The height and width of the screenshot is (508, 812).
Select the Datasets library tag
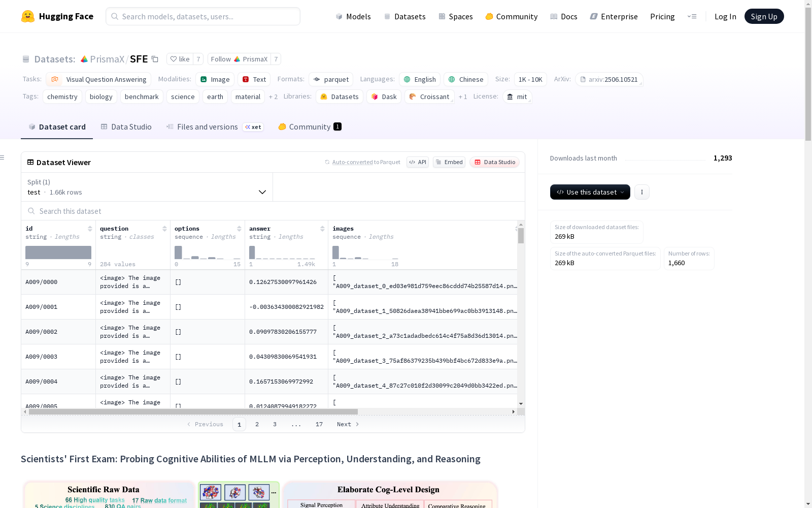[340, 97]
